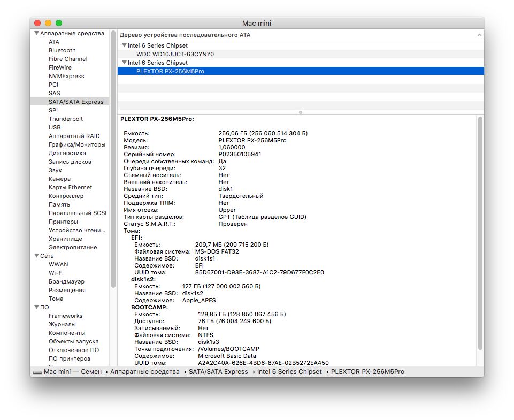The image size is (514, 420).
Task: Select USB in the sidebar
Action: (x=55, y=127)
